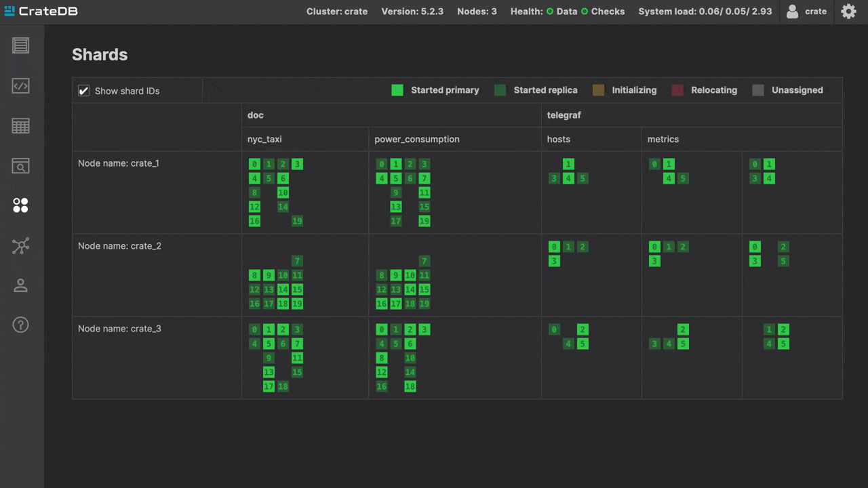
Task: Click the Initializing legend swatch
Action: click(598, 90)
